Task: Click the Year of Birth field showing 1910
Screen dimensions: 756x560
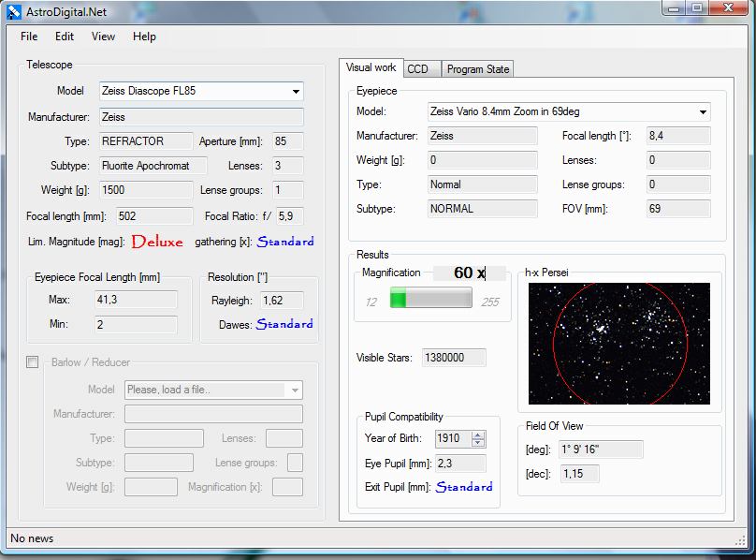Action: tap(453, 438)
